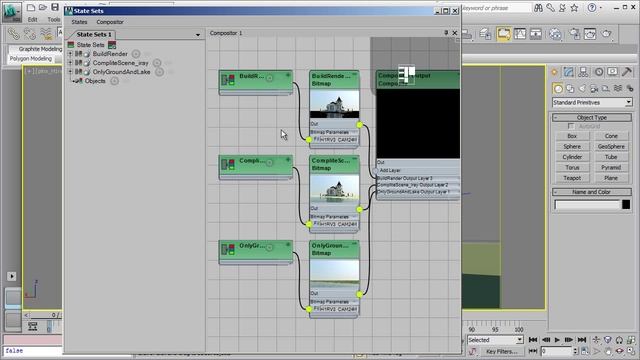This screenshot has height=360, width=640.
Task: Toggle the OnlyGroundAndLake state record circle
Action: click(x=159, y=72)
